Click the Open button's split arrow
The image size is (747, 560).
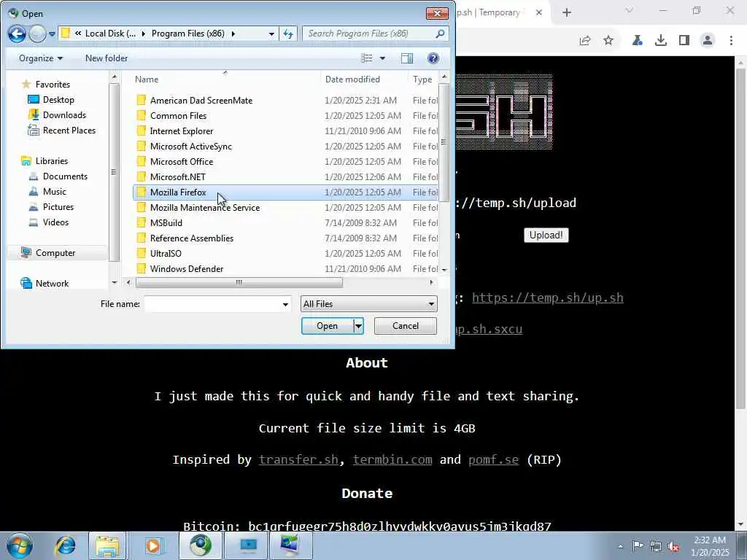[358, 326]
